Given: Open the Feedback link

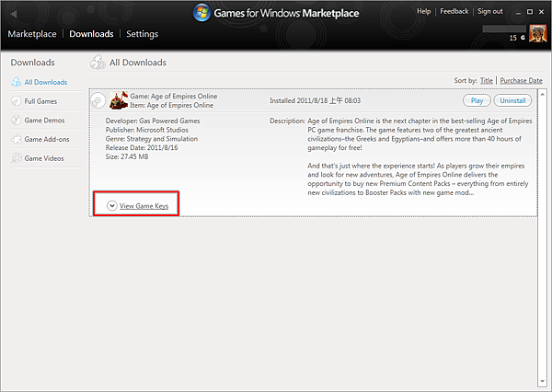Looking at the screenshot, I should (454, 11).
